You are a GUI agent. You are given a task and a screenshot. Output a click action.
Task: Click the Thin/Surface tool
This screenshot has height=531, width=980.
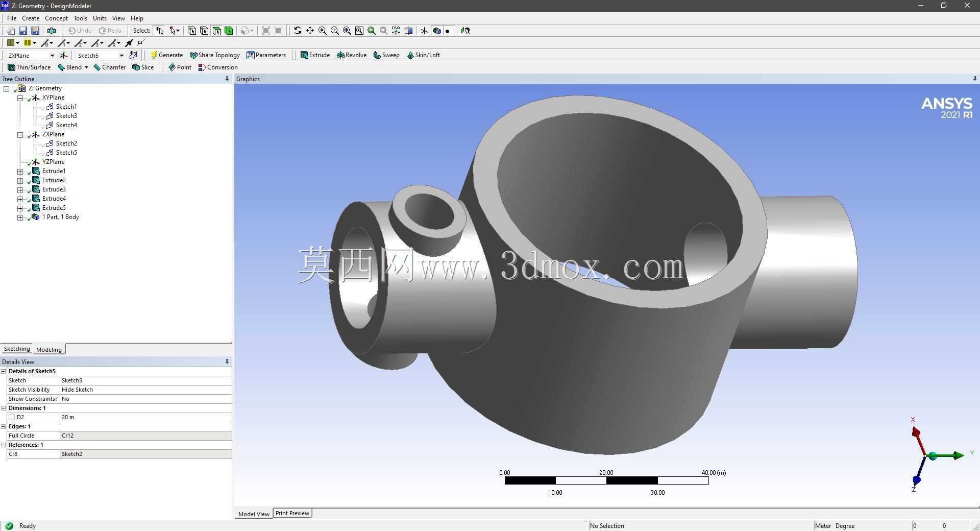[29, 67]
